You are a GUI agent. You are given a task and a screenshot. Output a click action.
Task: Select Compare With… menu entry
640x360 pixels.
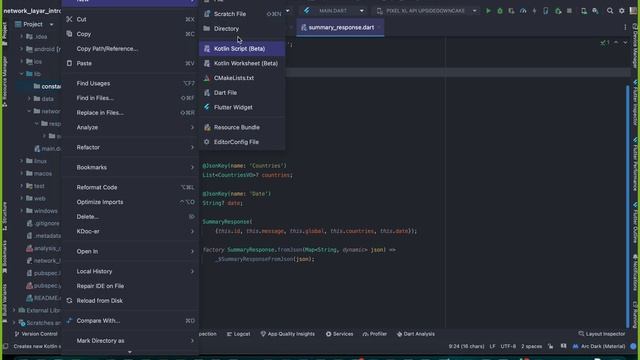point(130,321)
